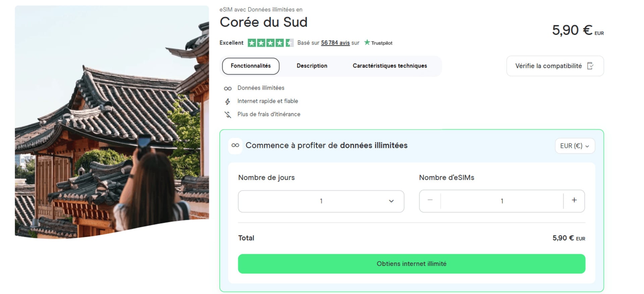Click the last partially filled Trustpilot star
The image size is (644, 294).
point(288,43)
